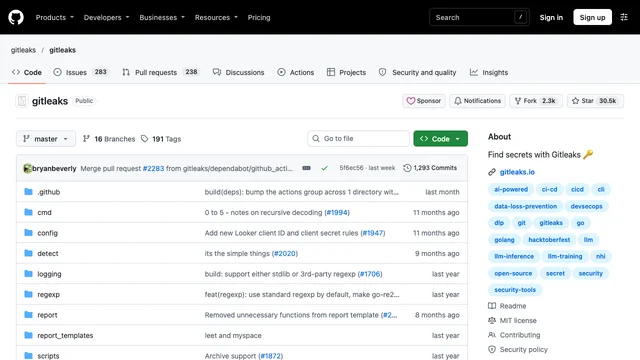Open the config folder

[x=47, y=233]
